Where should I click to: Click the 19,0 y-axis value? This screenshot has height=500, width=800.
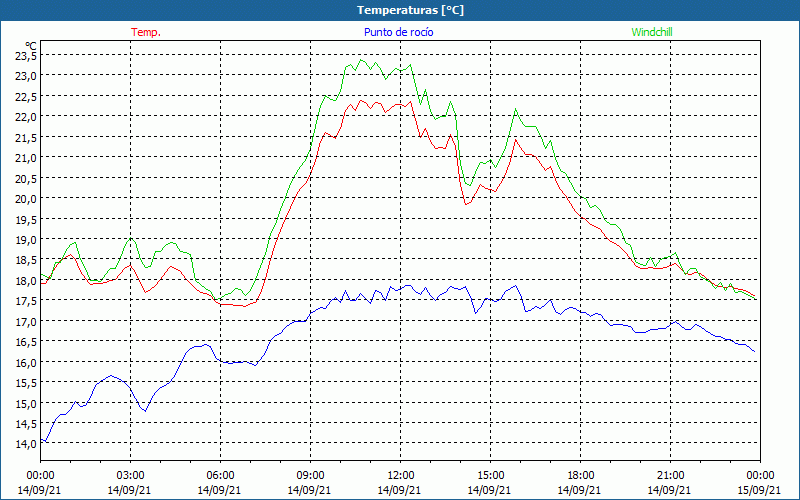click(x=26, y=239)
